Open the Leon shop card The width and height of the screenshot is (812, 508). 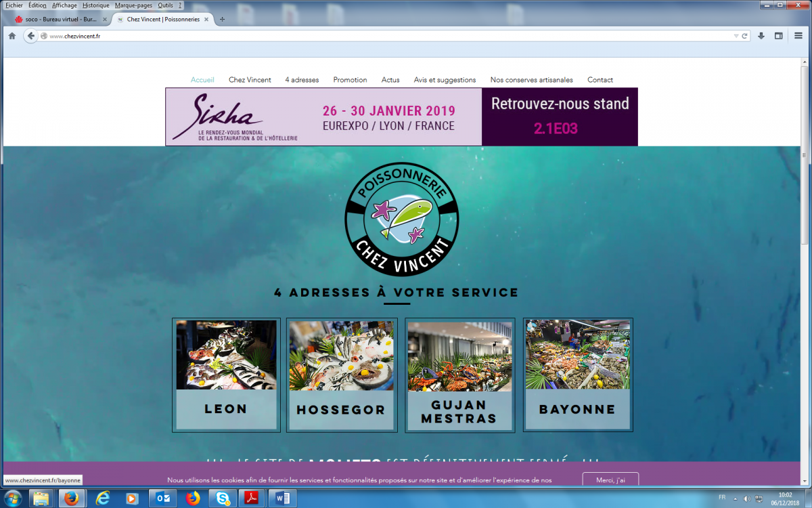[x=226, y=375]
